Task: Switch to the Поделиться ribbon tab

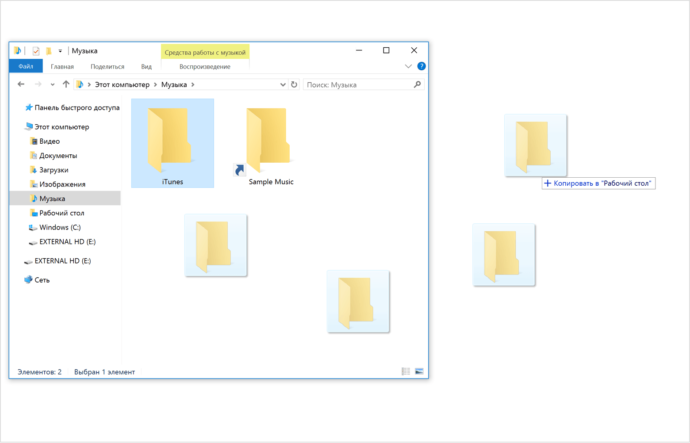Action: coord(107,66)
